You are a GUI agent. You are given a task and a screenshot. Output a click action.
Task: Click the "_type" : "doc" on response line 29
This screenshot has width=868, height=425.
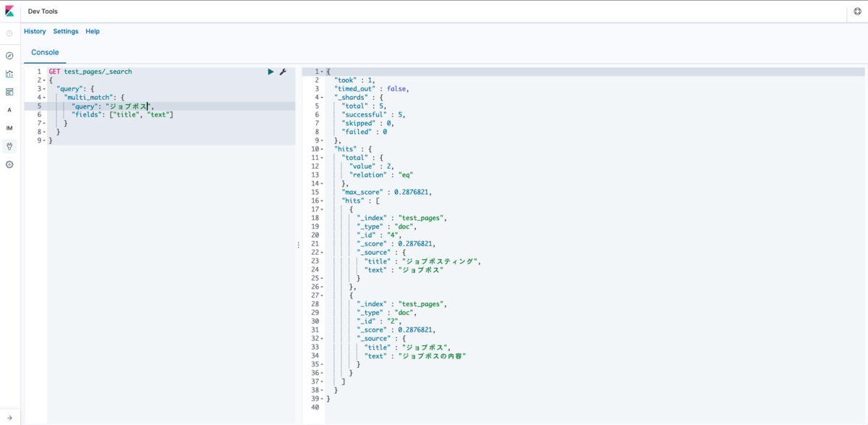(386, 314)
